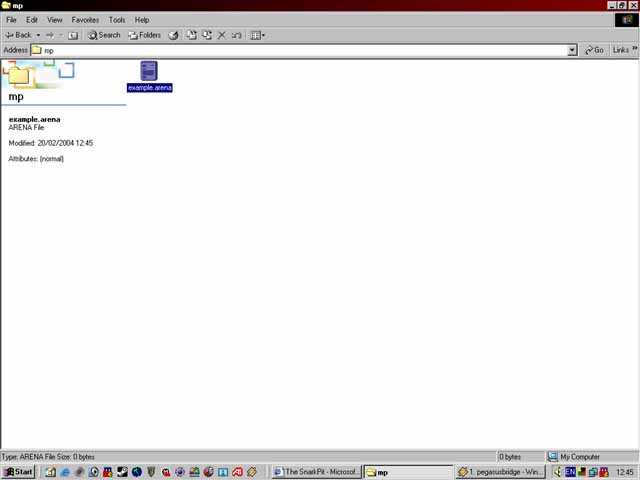Open the Windows Start menu
The image size is (640, 480).
(x=18, y=471)
